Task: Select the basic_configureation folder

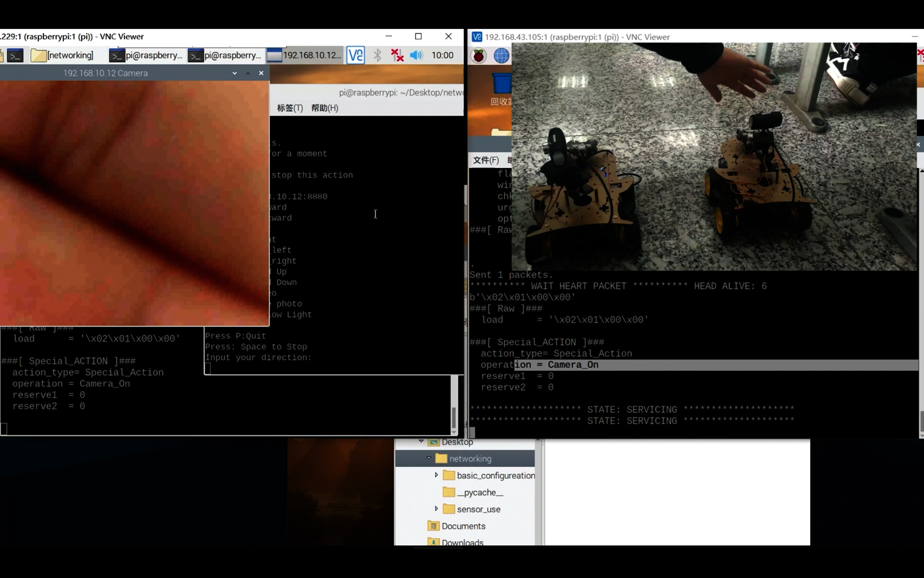Action: (489, 476)
